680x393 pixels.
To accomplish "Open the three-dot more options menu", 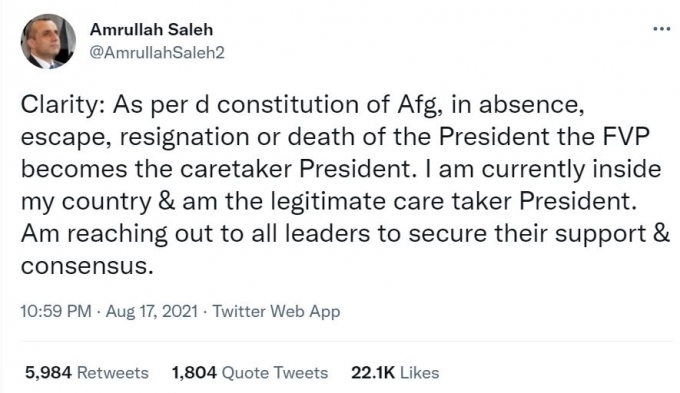I will 661,29.
